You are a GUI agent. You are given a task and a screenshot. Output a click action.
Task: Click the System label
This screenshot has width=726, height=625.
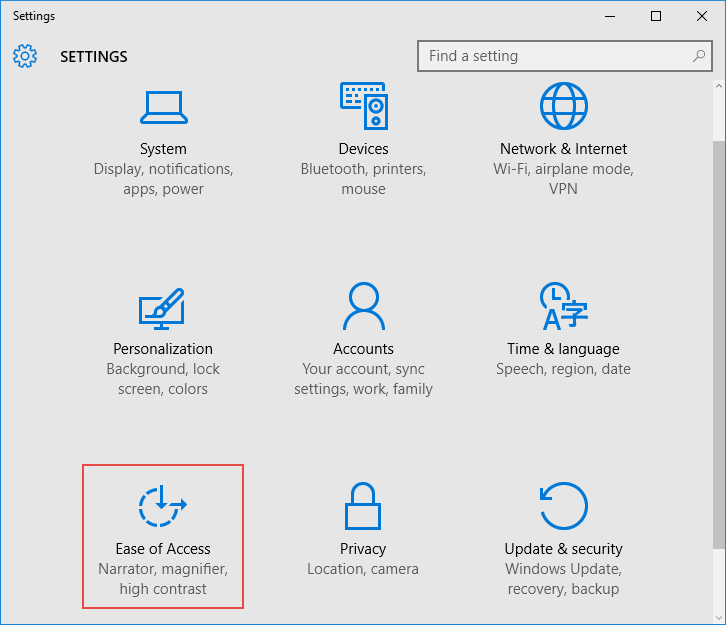(163, 149)
